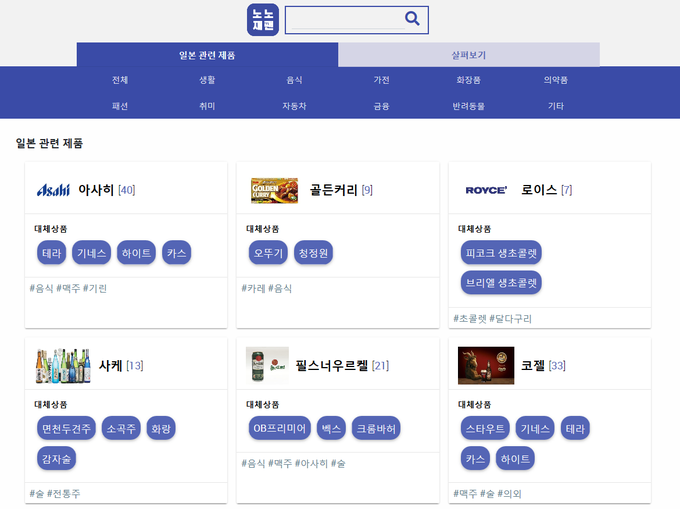Viewport: 680px width, 509px height.
Task: Select the 면천두견주 alternative
Action: [66, 428]
